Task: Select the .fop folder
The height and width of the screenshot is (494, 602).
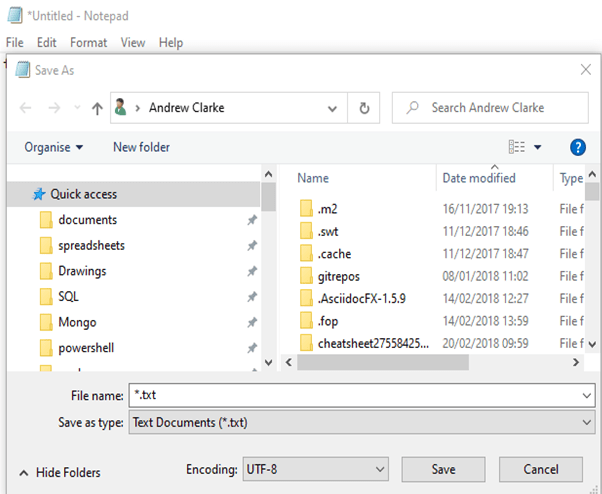Action: pyautogui.click(x=327, y=321)
